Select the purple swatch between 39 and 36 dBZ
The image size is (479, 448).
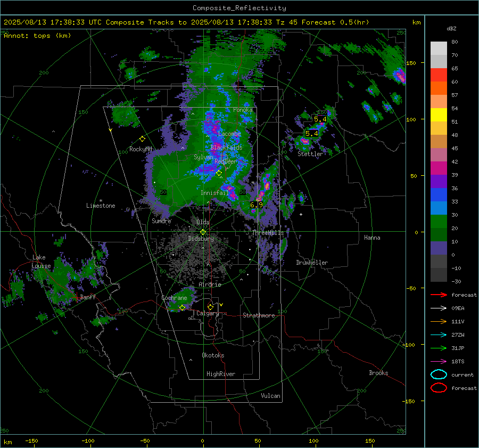tap(439, 181)
